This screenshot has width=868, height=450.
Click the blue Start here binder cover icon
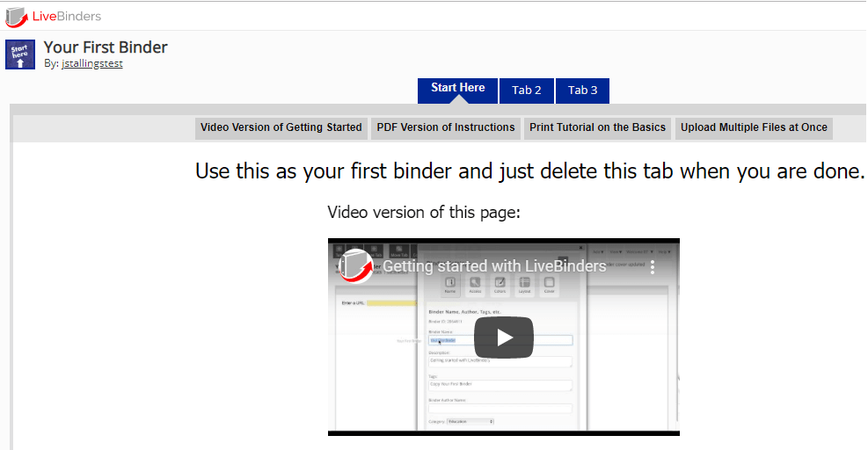click(x=20, y=54)
